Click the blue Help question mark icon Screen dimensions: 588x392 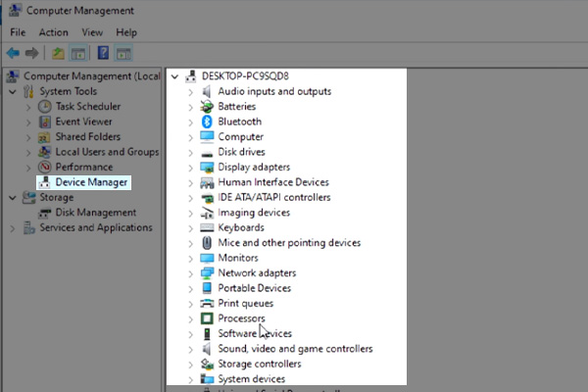(103, 53)
